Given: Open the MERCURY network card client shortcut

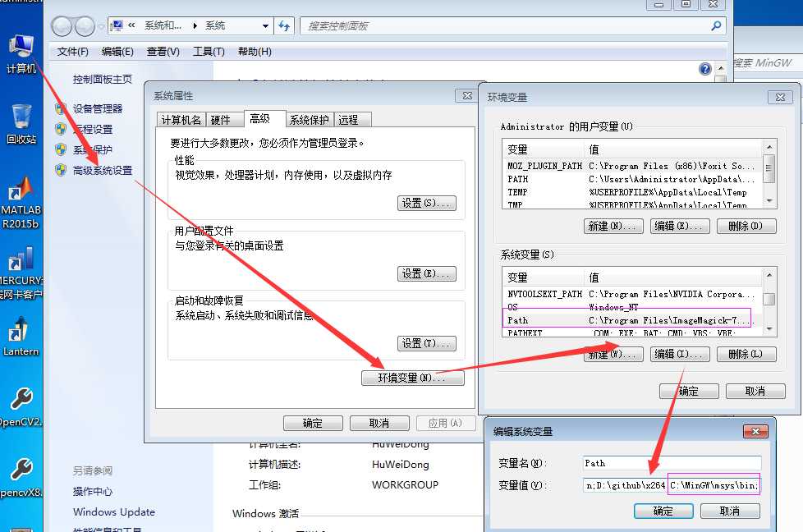Looking at the screenshot, I should click(x=21, y=273).
